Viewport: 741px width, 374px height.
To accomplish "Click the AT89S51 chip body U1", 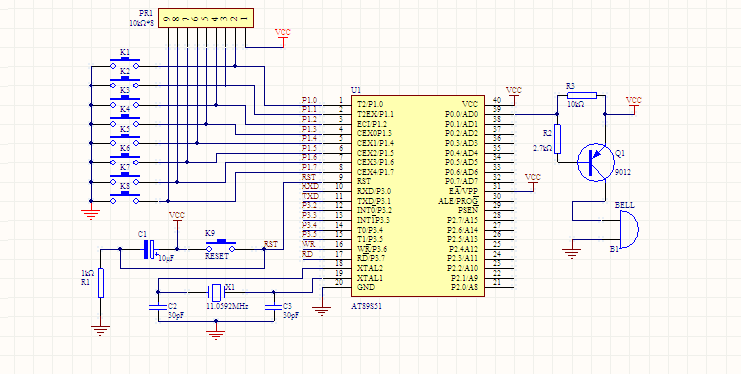I will click(x=418, y=196).
